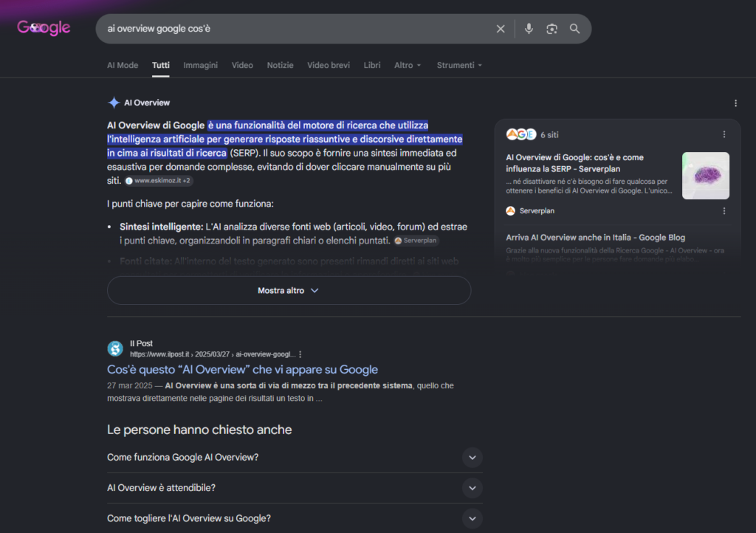
Task: Switch to the Libri tab
Action: (372, 65)
